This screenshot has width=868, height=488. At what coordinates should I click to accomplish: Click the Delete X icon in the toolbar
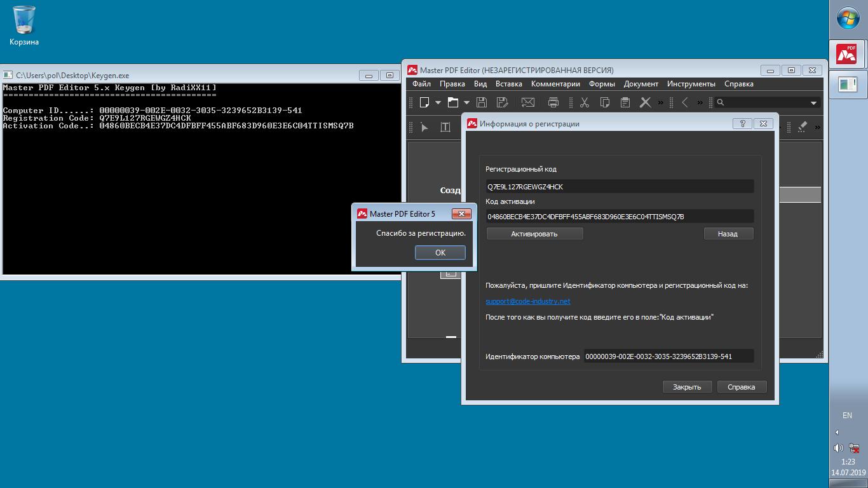click(x=646, y=102)
